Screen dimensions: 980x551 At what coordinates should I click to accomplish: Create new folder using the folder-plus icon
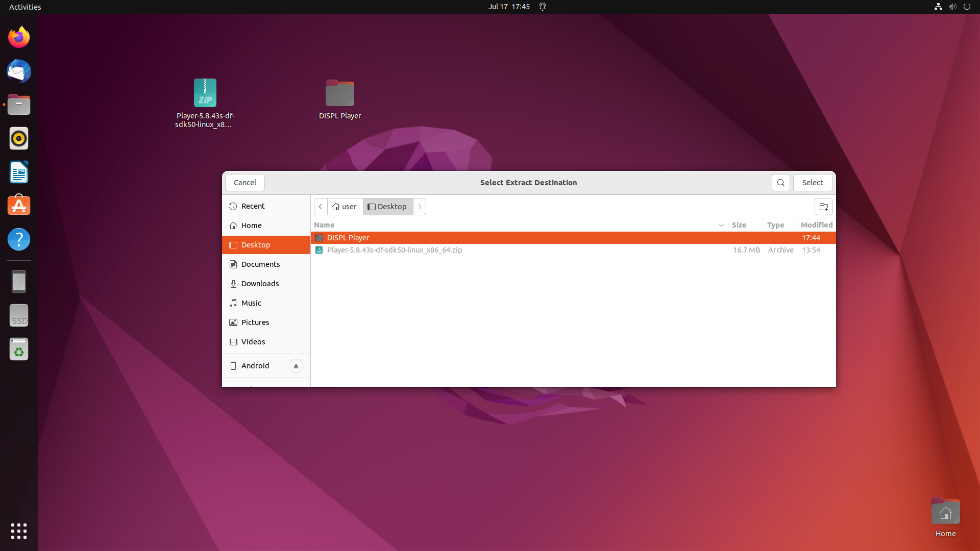point(823,207)
